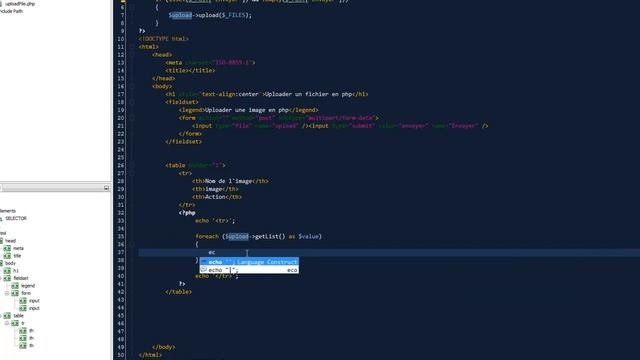
Task: Click the foreach getList() as $value line
Action: coord(258,236)
